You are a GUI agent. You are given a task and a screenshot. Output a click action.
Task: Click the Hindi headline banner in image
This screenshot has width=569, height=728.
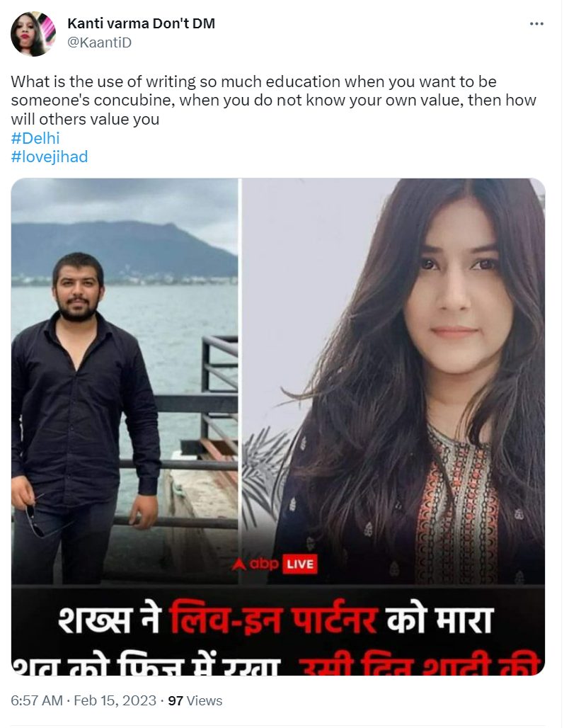pyautogui.click(x=278, y=630)
